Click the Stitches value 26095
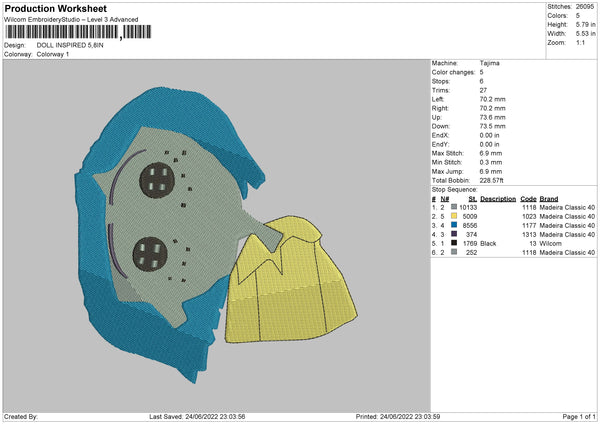The image size is (600, 424). click(x=585, y=7)
